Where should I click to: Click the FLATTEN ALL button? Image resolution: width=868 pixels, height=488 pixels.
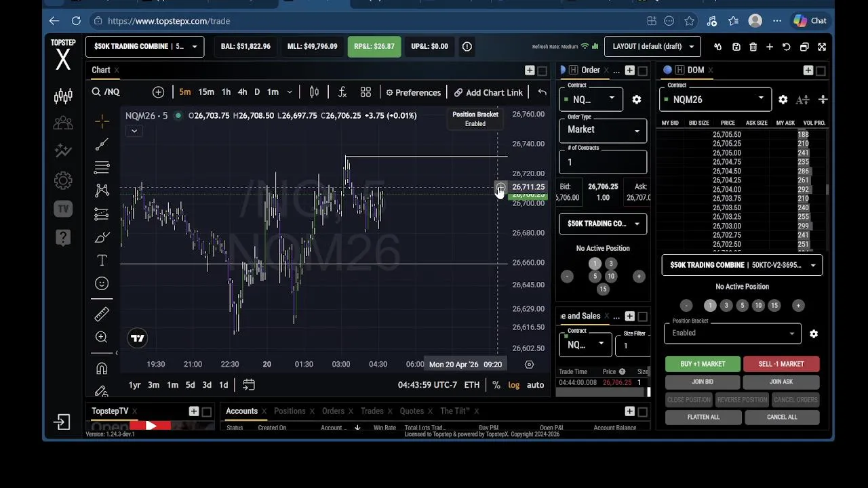(703, 417)
